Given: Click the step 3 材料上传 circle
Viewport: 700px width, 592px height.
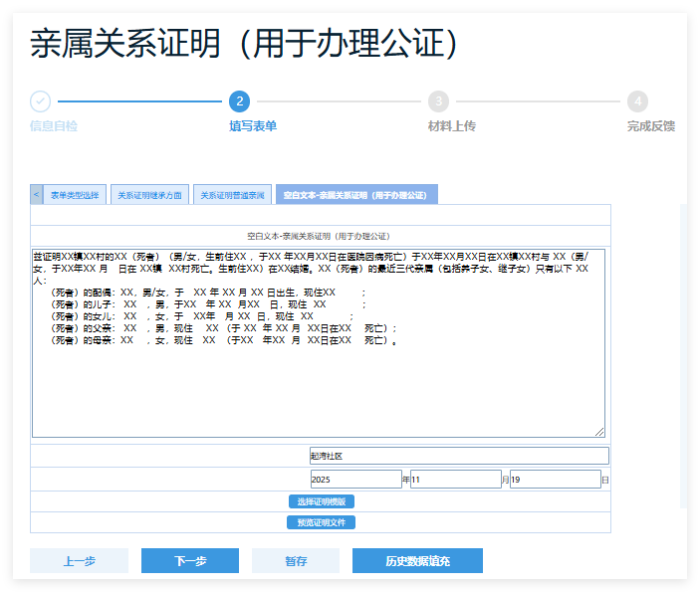Looking at the screenshot, I should (438, 101).
